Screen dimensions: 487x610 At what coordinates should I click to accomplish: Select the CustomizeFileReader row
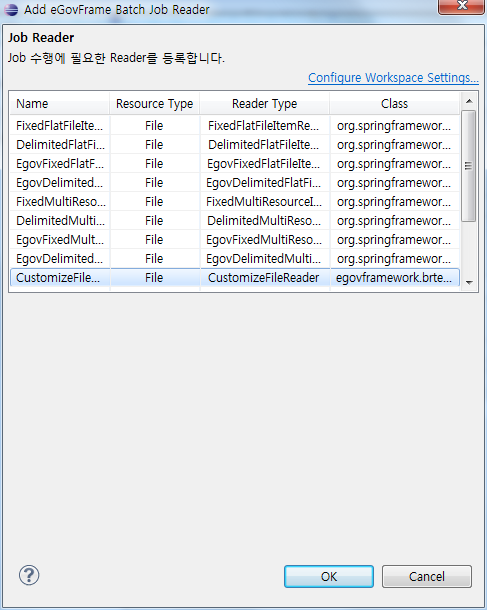click(235, 277)
